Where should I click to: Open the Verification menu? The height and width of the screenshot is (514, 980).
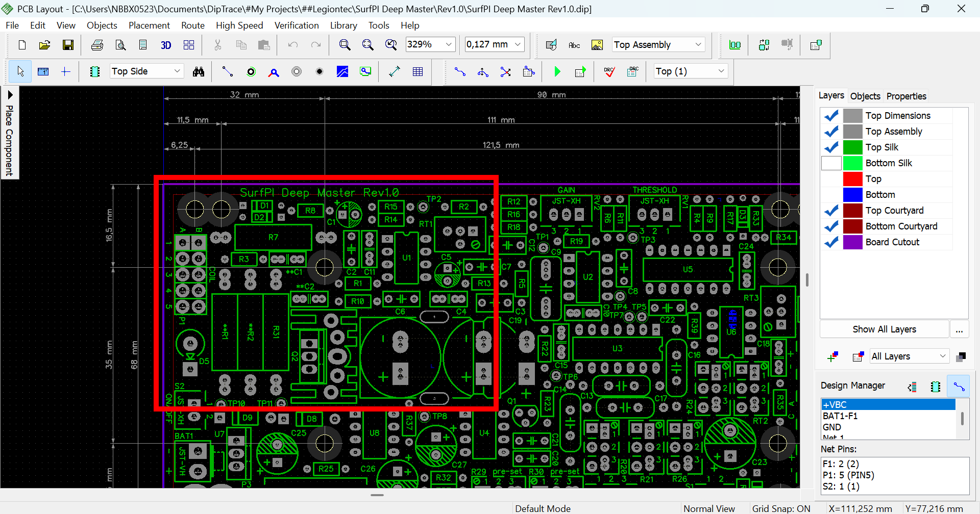click(x=296, y=25)
